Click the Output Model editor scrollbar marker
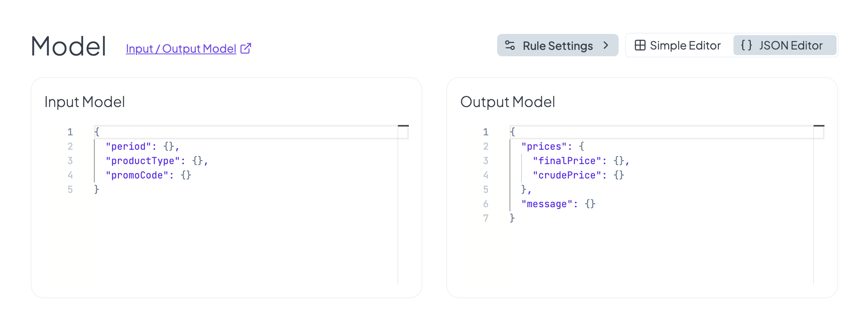 click(x=819, y=126)
